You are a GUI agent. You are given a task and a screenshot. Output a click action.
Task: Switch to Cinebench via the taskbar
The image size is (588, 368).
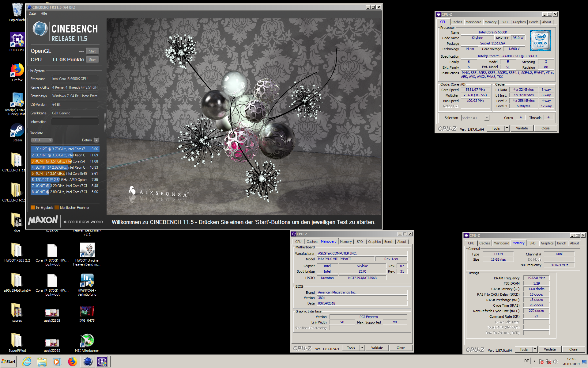(x=88, y=362)
